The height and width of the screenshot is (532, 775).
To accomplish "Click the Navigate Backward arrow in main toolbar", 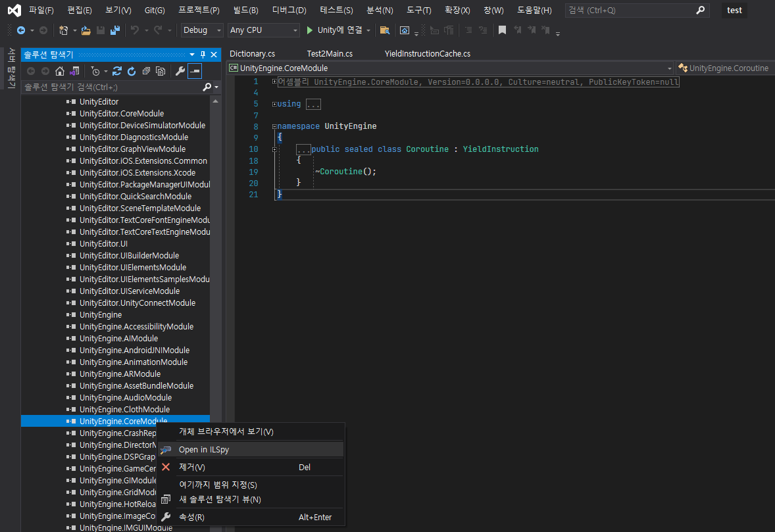I will tap(21, 30).
